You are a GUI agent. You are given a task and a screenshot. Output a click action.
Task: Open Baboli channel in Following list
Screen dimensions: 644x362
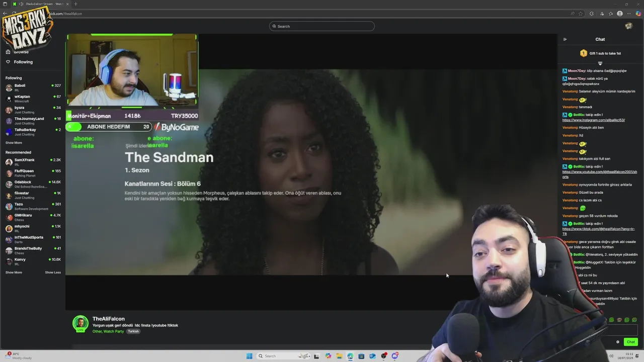coord(33,87)
